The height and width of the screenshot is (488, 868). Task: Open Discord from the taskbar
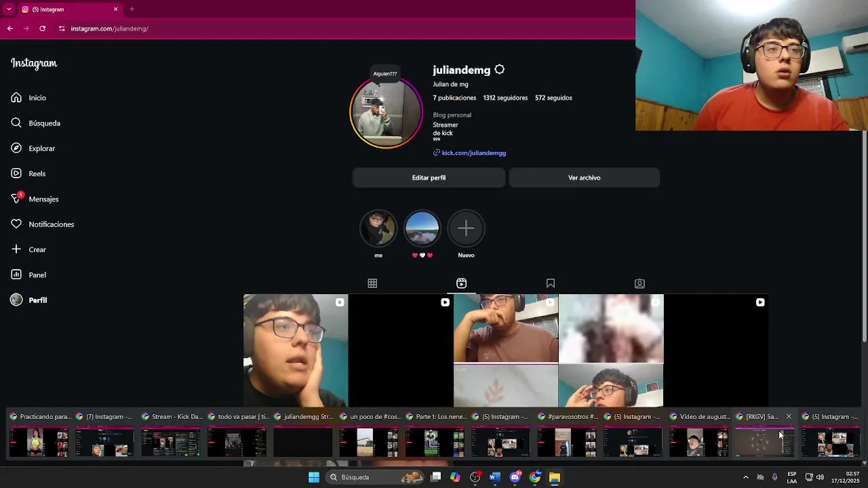pos(515,477)
